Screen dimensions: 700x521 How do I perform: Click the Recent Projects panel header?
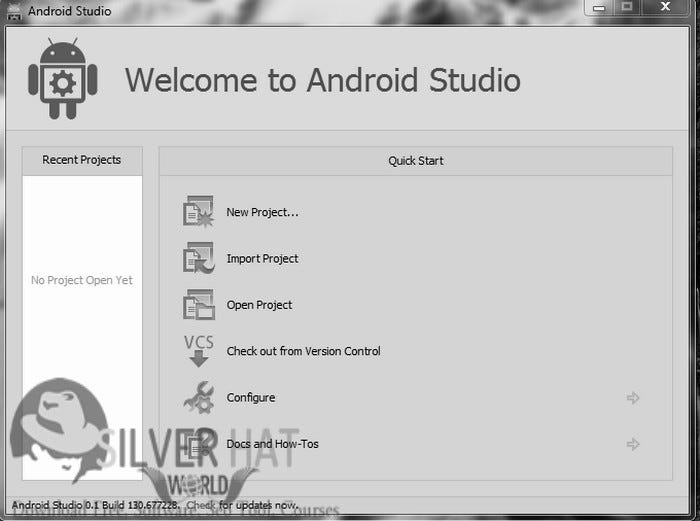point(82,160)
